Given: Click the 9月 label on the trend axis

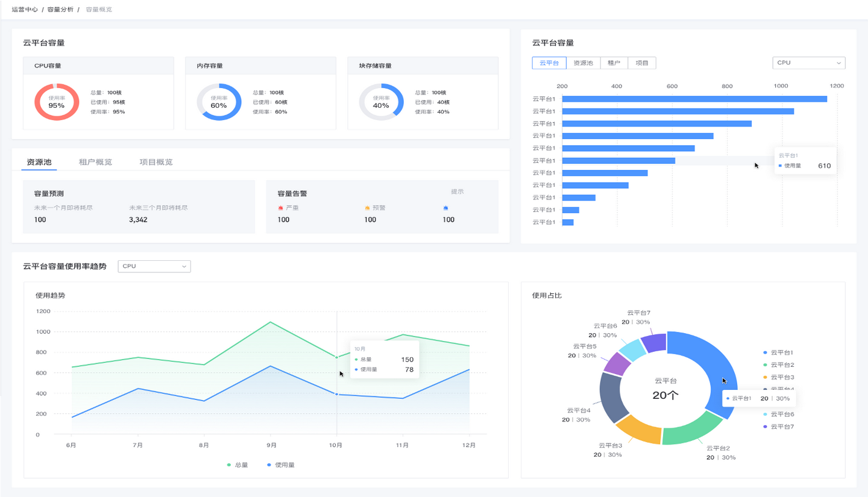Looking at the screenshot, I should point(271,445).
